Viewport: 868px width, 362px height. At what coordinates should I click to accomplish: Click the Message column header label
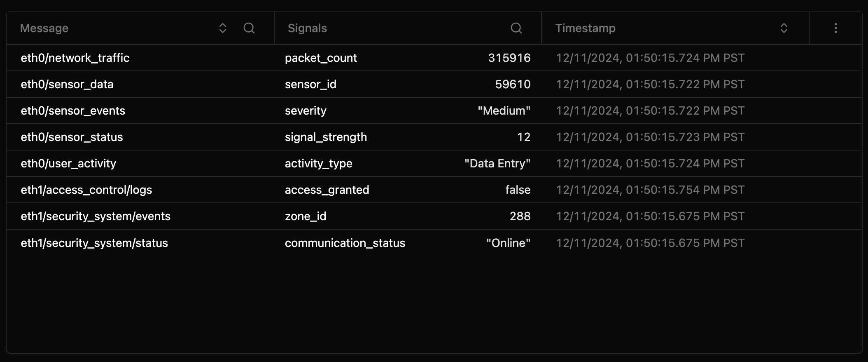[44, 28]
